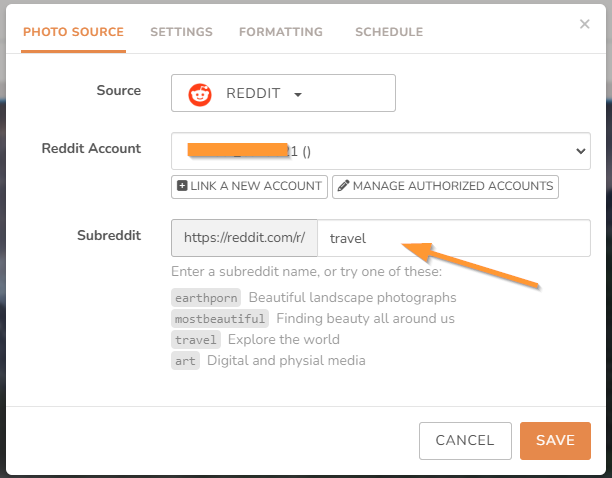Switch to the Photo Source tab
The image size is (612, 478).
click(x=73, y=32)
